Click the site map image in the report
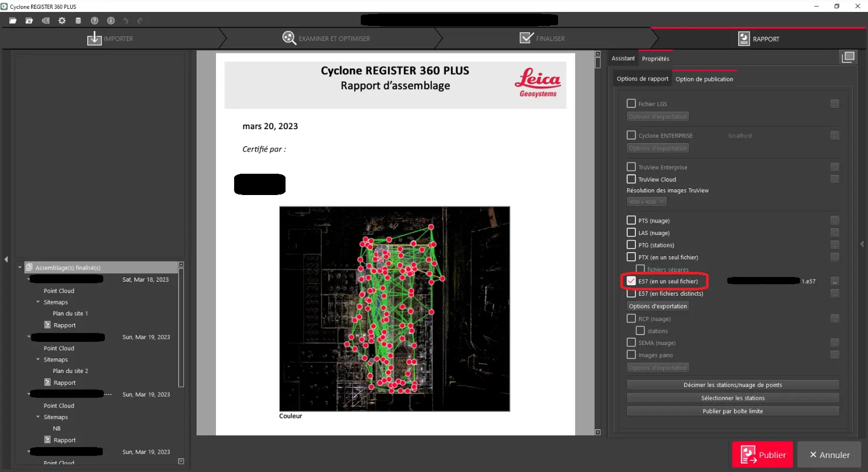The width and height of the screenshot is (868, 472). (395, 309)
